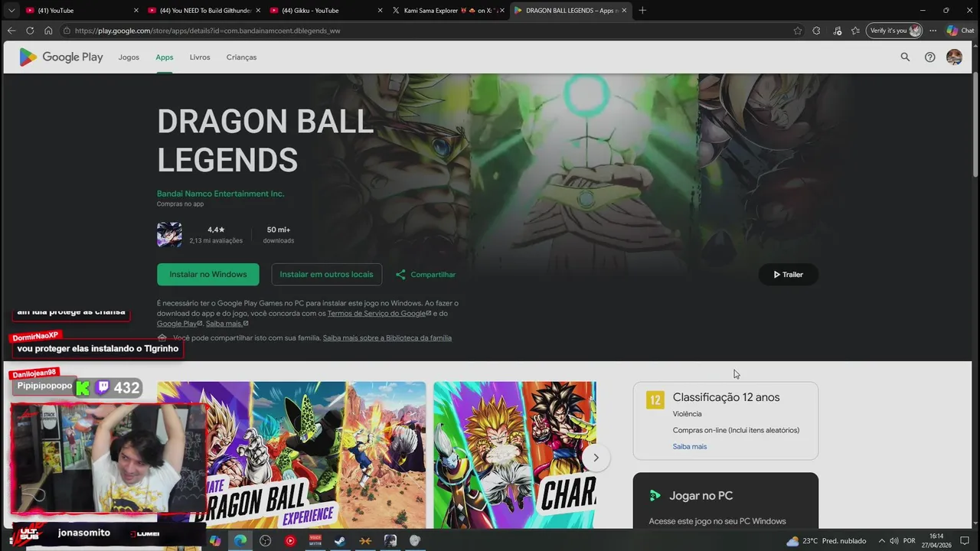Advance the screenshot carousel with arrow
Viewport: 980px width, 551px height.
[596, 458]
